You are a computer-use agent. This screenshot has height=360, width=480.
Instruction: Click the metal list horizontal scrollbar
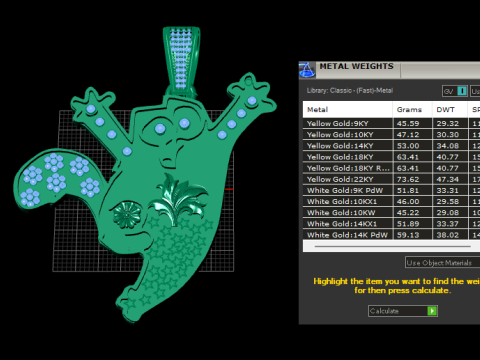tap(392, 246)
